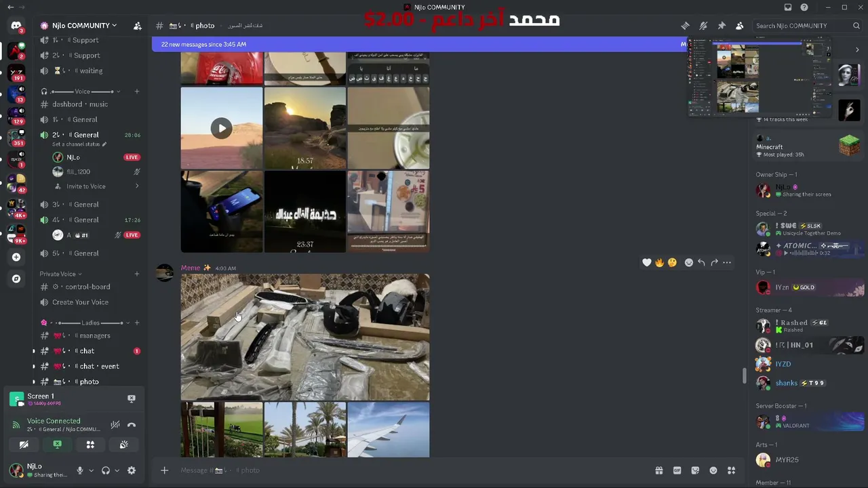Open the Threads icon in channel header
Viewport: 868px width, 488px height.
tap(686, 26)
